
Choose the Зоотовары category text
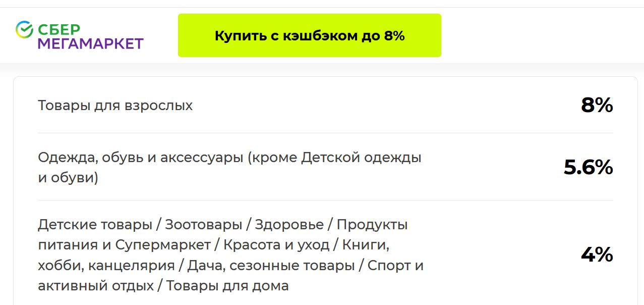(x=204, y=224)
